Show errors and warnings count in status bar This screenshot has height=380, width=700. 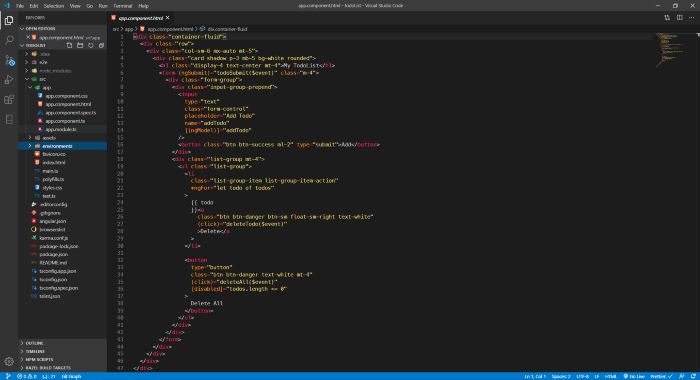tap(26, 376)
